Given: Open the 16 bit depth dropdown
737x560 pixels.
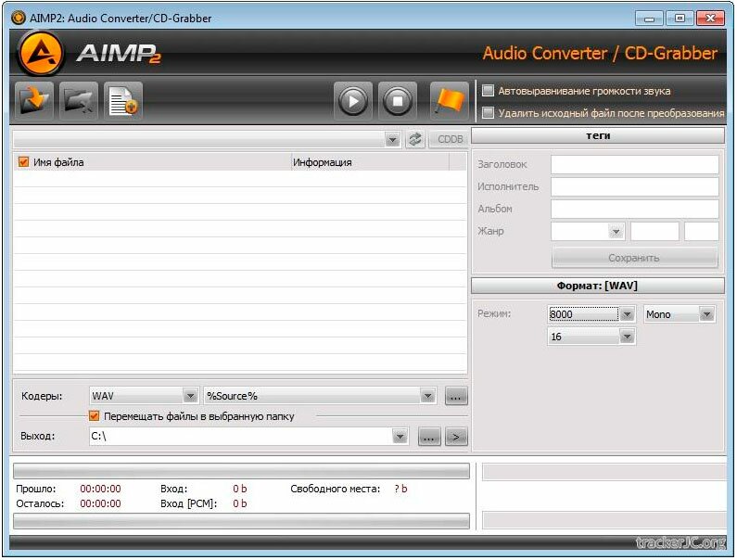Looking at the screenshot, I should (x=627, y=337).
